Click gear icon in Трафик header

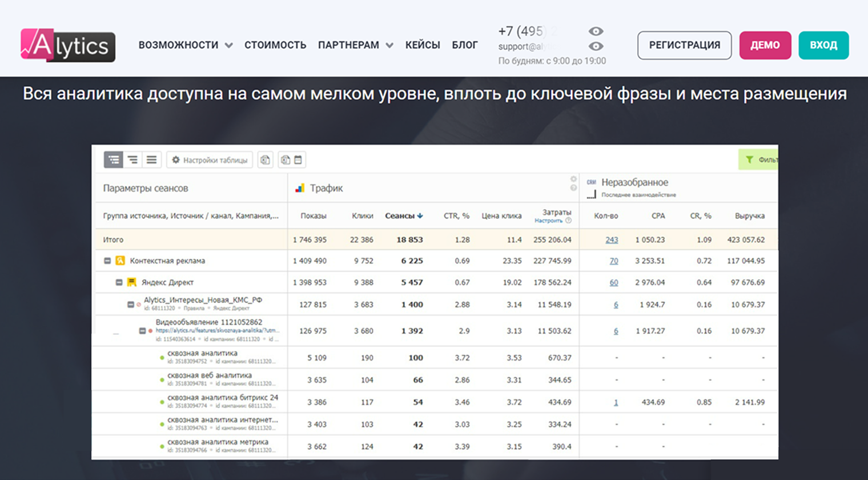[x=573, y=179]
